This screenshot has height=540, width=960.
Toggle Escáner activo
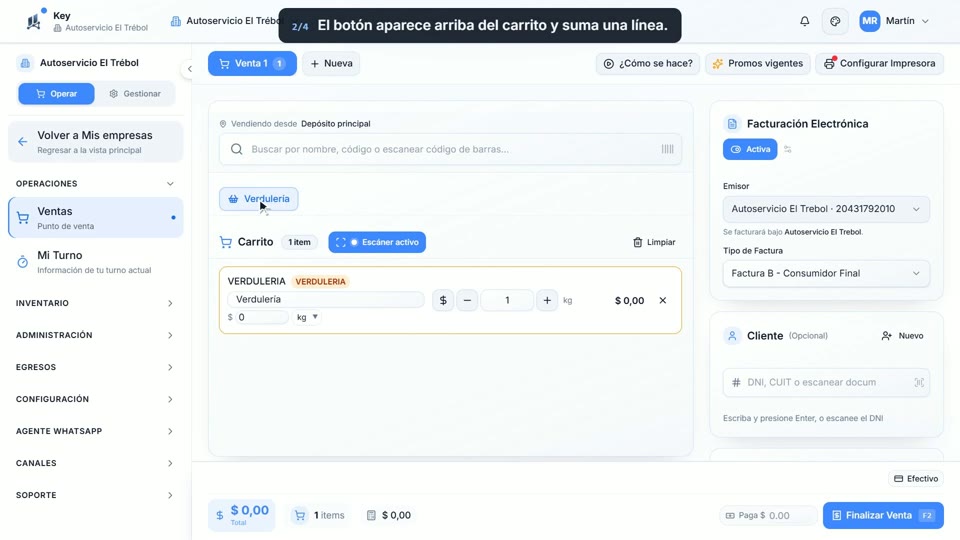[x=377, y=242]
